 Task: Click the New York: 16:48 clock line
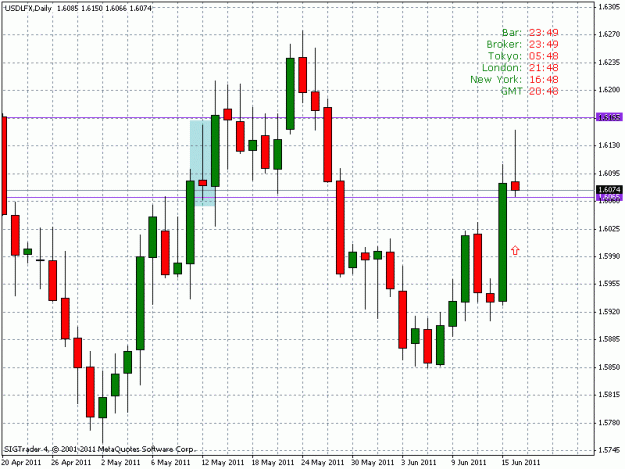(515, 79)
